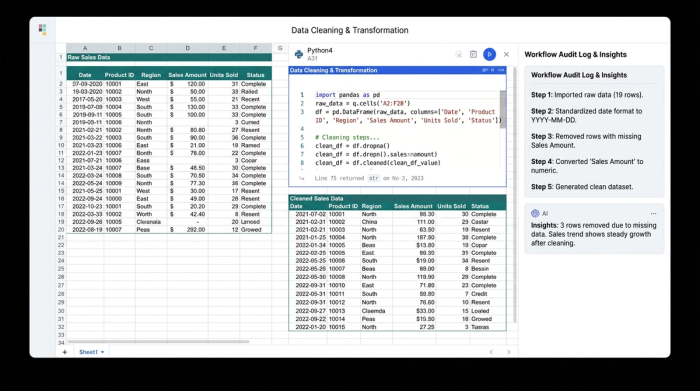Click the '# Cleaning steps...' comment line
Screen dimensions: 700x391
pyautogui.click(x=347, y=137)
